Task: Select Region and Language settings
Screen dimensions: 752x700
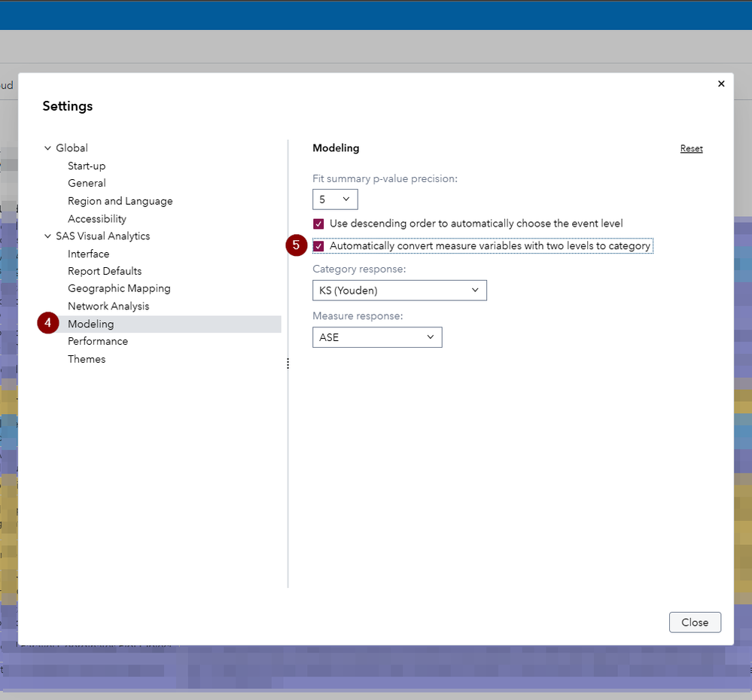Action: [x=120, y=201]
